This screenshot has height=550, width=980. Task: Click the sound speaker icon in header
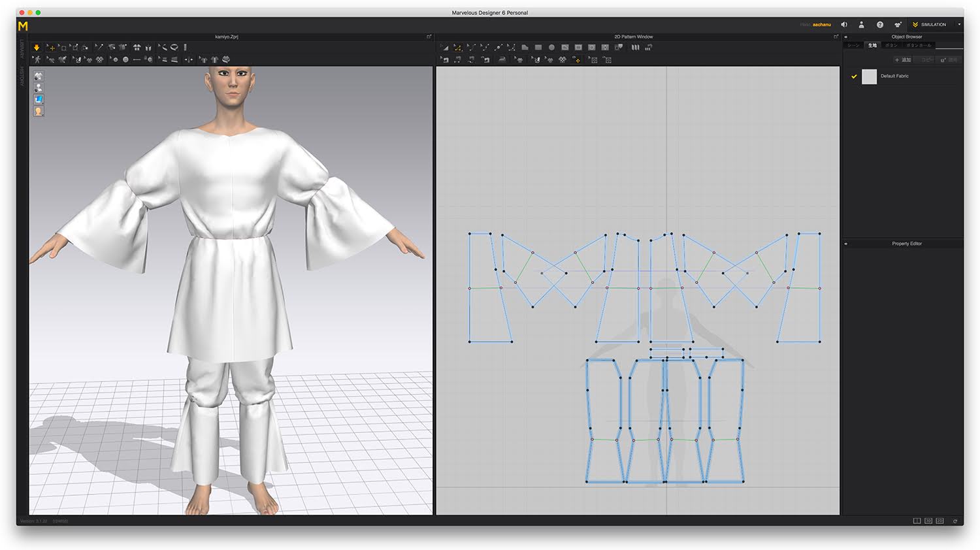[x=844, y=25]
